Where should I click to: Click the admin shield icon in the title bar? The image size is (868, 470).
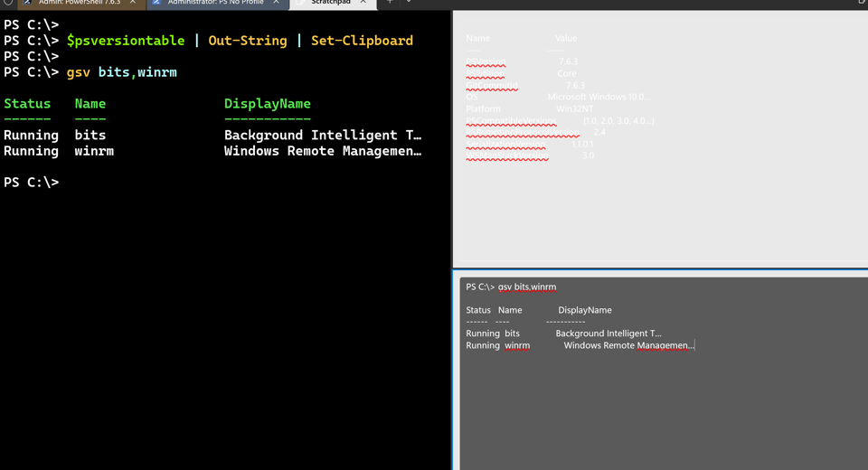pyautogui.click(x=8, y=2)
